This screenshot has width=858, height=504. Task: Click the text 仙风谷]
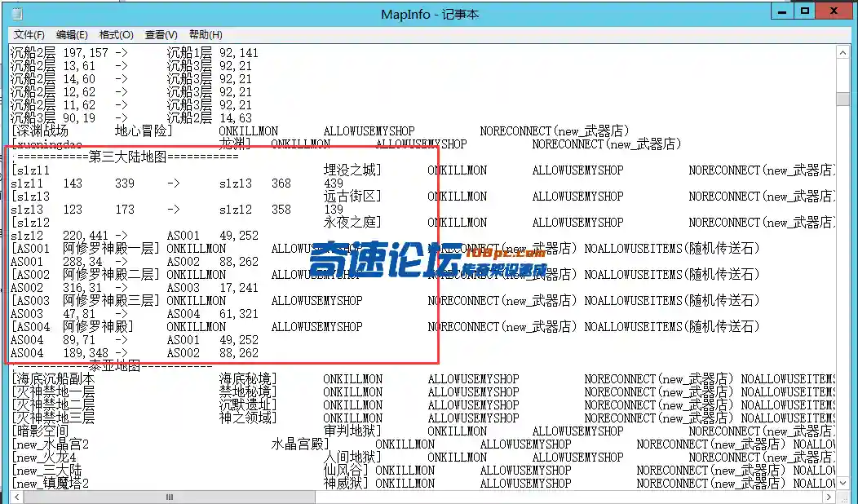pyautogui.click(x=347, y=471)
